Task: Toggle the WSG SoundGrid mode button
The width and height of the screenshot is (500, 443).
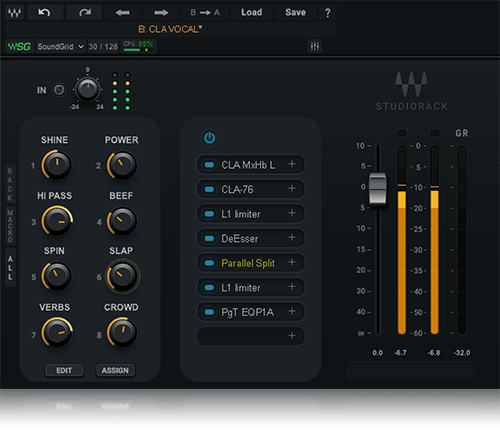Action: [x=19, y=46]
